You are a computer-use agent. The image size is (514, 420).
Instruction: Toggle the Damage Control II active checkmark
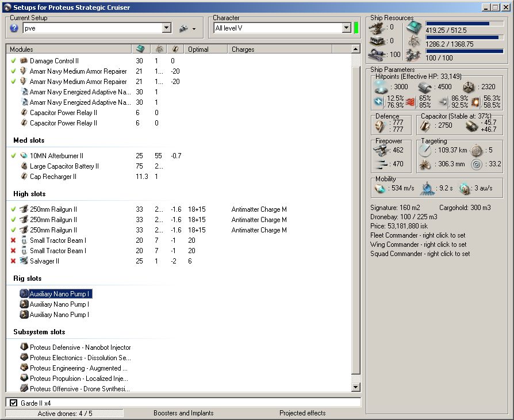click(13, 61)
